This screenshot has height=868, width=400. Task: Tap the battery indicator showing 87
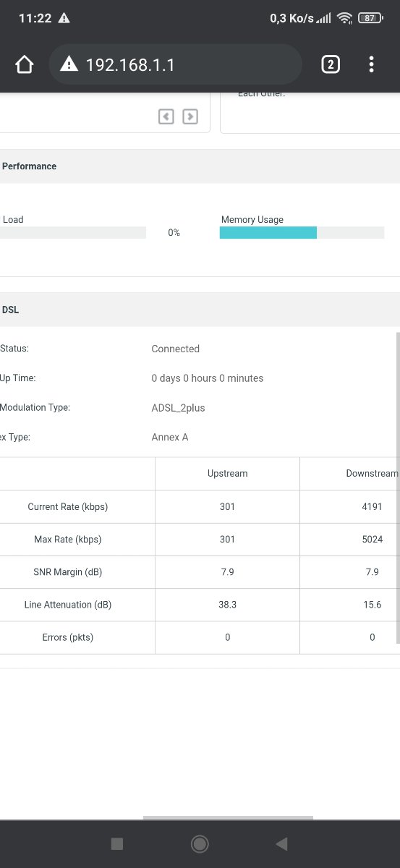tap(370, 18)
